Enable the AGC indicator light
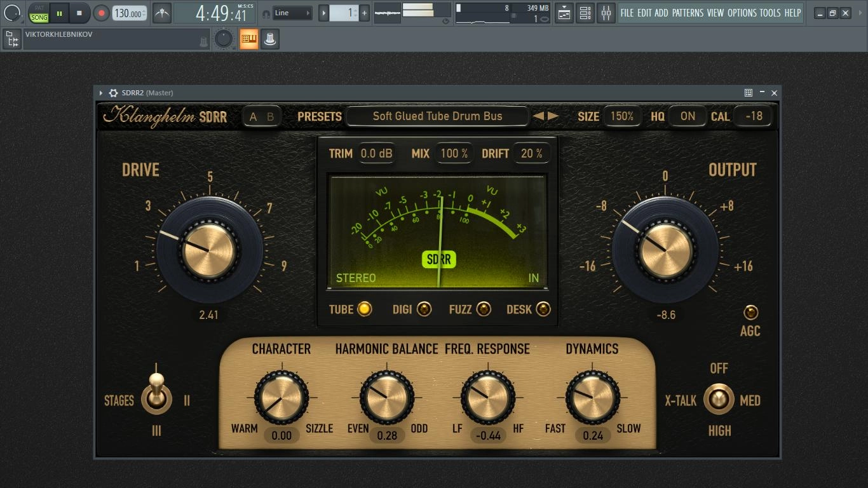868x488 pixels. pyautogui.click(x=751, y=312)
